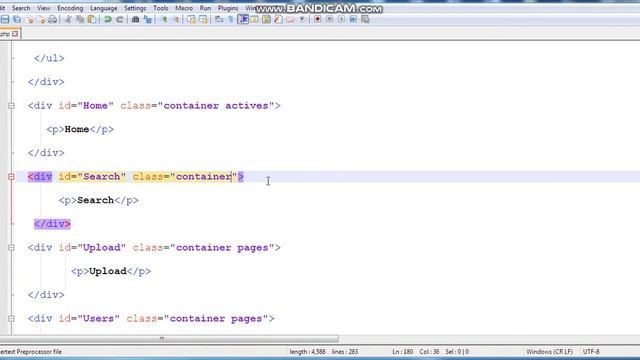Open the Tools menu
640x360 pixels.
161,8
